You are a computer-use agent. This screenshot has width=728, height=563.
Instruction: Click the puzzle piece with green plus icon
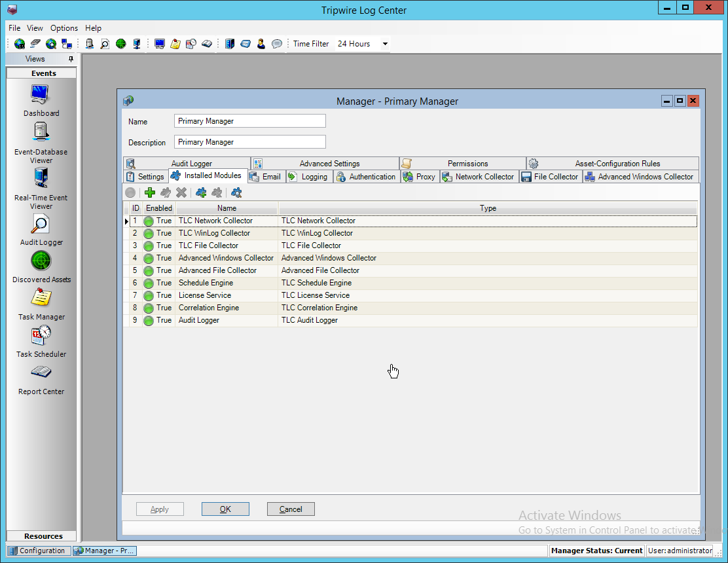pyautogui.click(x=201, y=192)
